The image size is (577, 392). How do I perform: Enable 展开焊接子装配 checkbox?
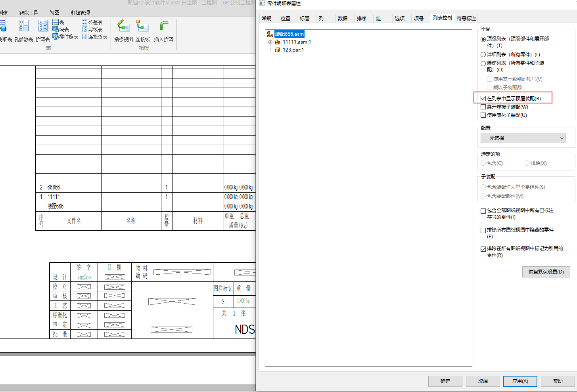483,107
